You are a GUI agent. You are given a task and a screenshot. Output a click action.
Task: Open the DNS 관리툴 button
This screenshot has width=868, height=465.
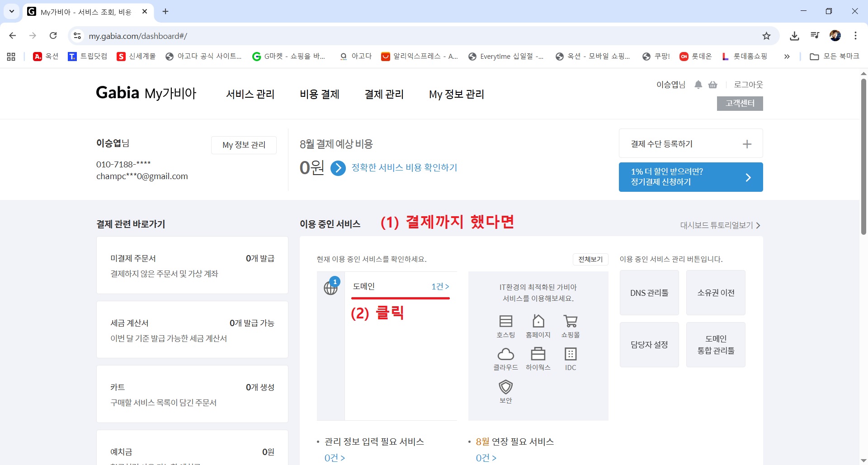pos(649,293)
